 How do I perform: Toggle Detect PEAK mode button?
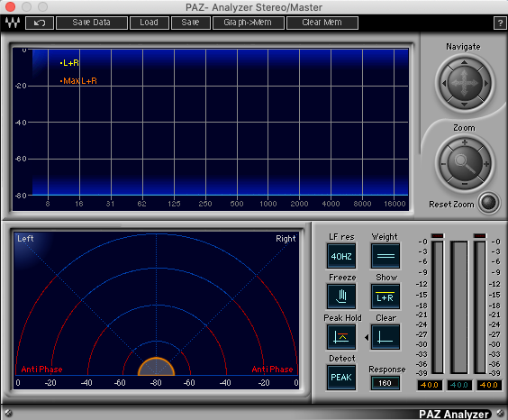(x=341, y=378)
